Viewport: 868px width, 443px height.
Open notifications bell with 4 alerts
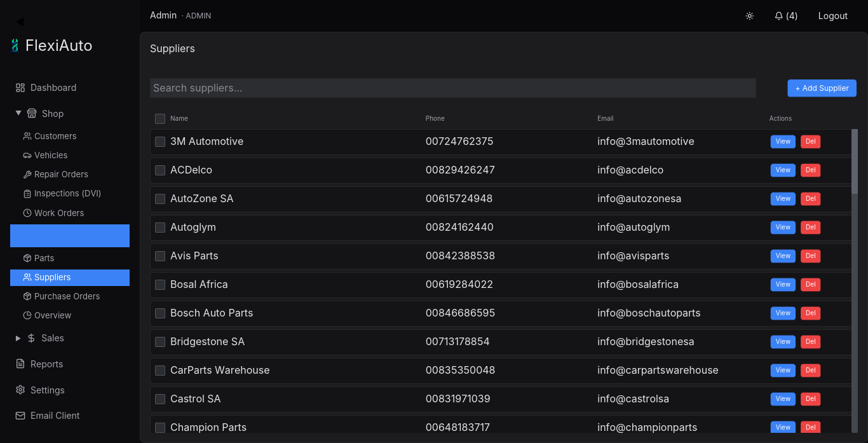[786, 16]
